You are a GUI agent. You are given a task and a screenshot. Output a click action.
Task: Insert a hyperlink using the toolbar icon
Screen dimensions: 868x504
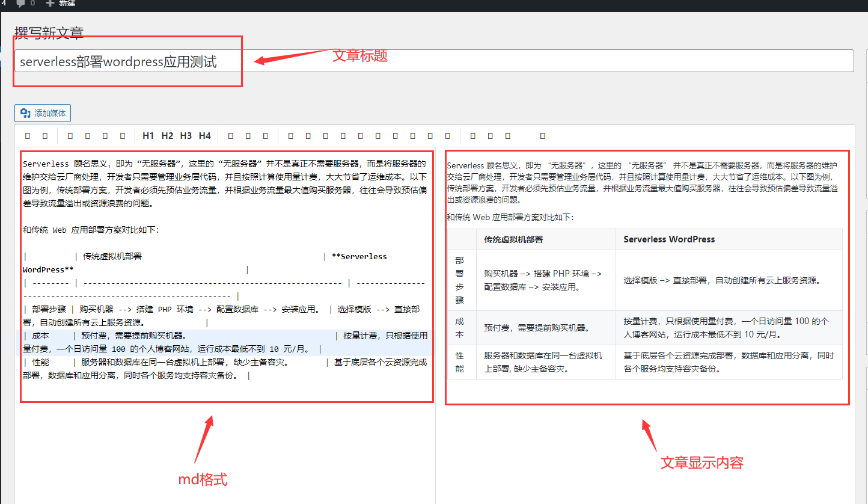(x=290, y=135)
